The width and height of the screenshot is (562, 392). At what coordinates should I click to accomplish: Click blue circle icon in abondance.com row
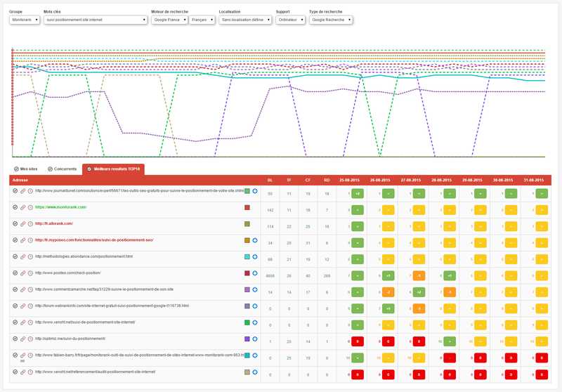pos(255,257)
